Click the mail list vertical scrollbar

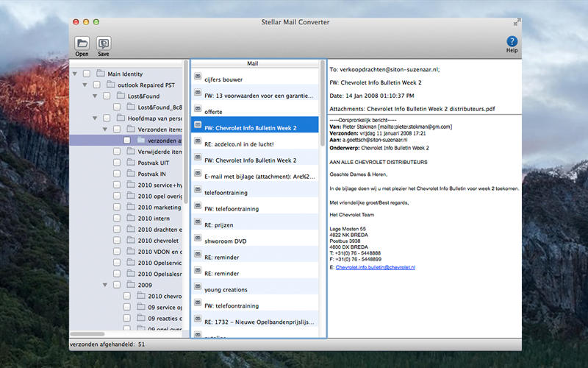[323, 103]
